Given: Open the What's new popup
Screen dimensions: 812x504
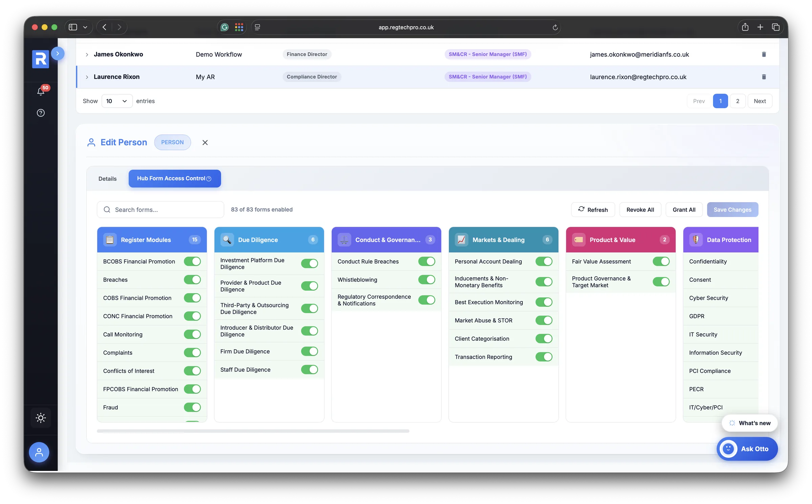Looking at the screenshot, I should click(x=750, y=423).
